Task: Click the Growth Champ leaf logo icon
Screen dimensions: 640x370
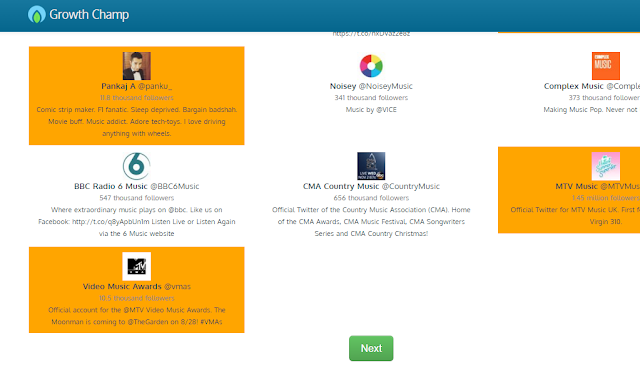Action: (36, 15)
